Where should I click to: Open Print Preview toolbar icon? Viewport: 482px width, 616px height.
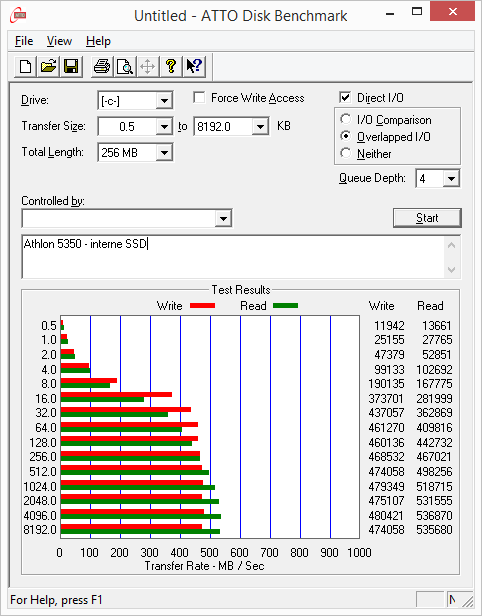coord(125,66)
